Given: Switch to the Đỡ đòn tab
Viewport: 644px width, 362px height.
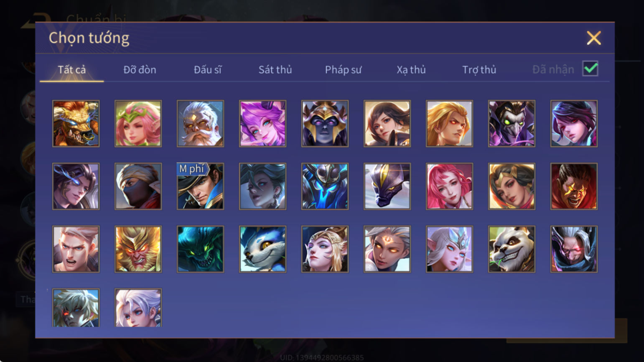Looking at the screenshot, I should [140, 70].
